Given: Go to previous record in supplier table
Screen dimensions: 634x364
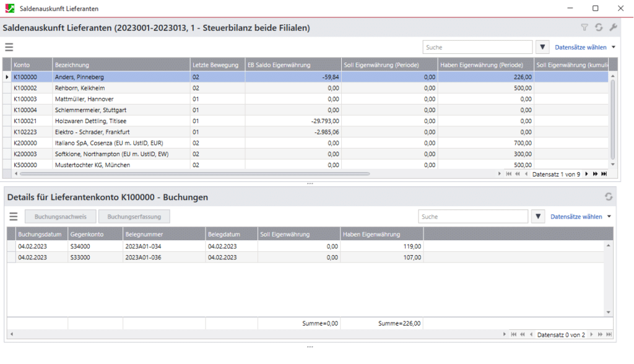Looking at the screenshot, I should tap(526, 174).
